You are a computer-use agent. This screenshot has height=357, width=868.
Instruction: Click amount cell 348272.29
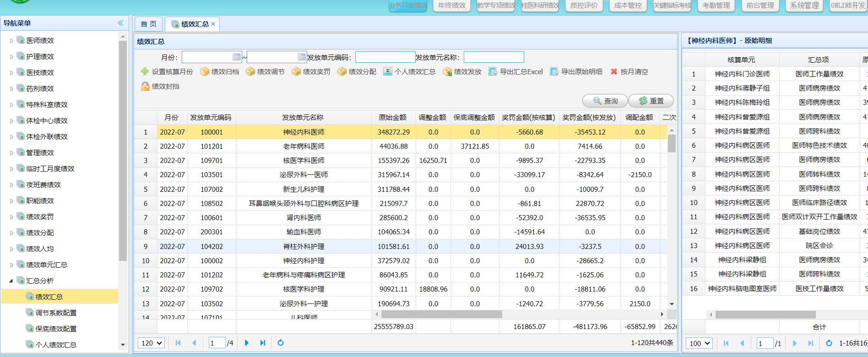coord(393,132)
